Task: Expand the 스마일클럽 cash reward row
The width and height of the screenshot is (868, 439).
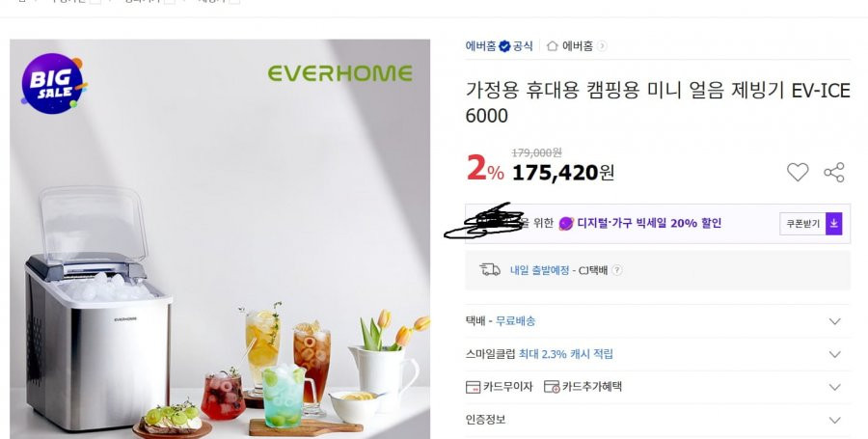Action: click(x=658, y=354)
